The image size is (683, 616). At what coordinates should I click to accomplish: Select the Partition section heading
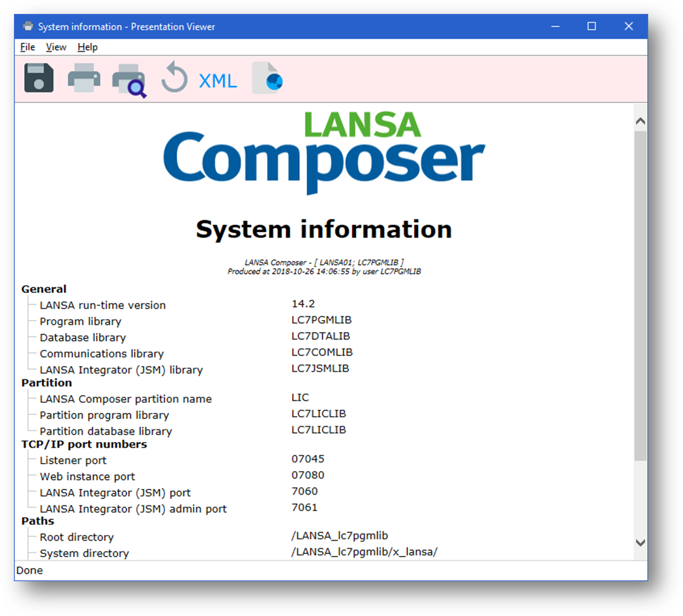[47, 383]
